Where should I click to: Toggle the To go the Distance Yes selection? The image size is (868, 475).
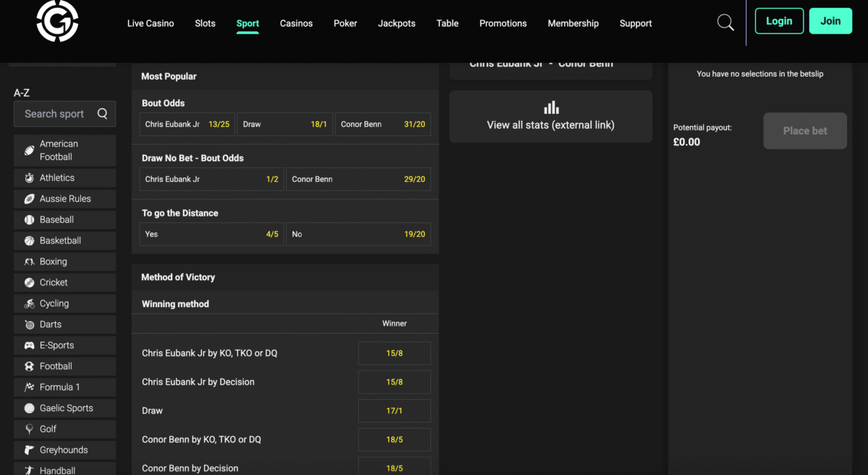(211, 235)
